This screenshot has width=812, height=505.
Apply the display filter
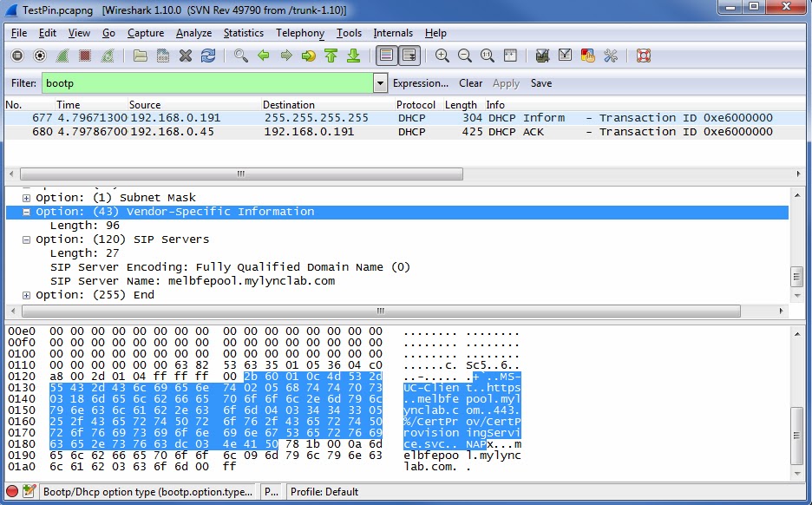click(506, 83)
